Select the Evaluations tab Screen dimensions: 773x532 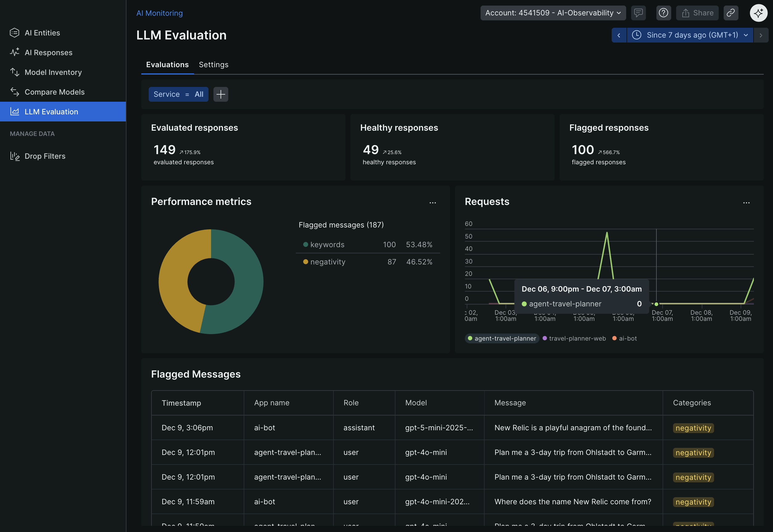(x=167, y=64)
